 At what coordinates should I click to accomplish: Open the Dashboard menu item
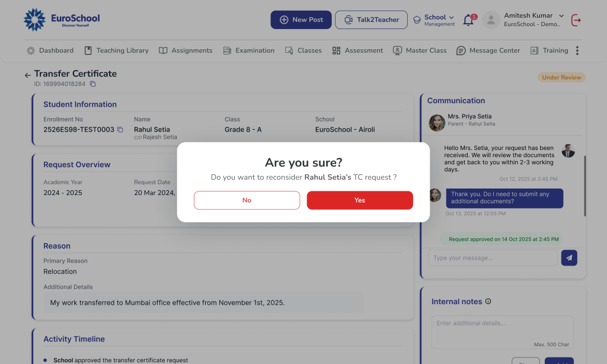50,50
